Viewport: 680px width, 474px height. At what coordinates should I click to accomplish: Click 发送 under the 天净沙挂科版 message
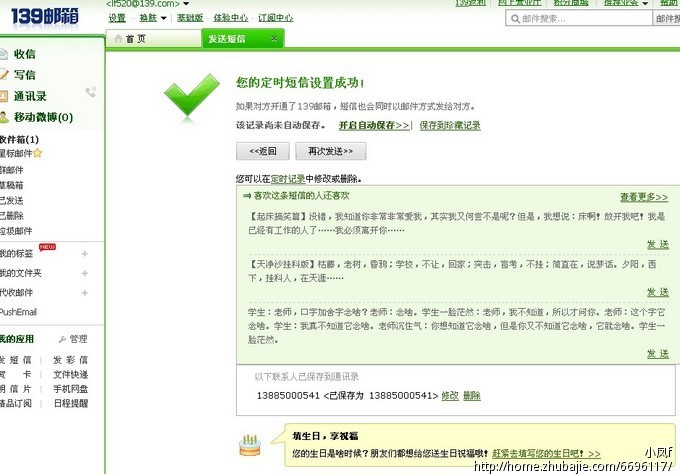[x=658, y=292]
